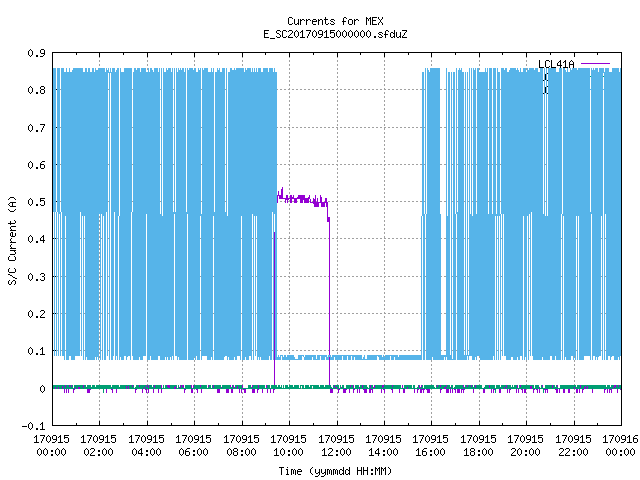The image size is (640, 480).
Task: Click the x-axis time label '18:00'
Action: [478, 452]
